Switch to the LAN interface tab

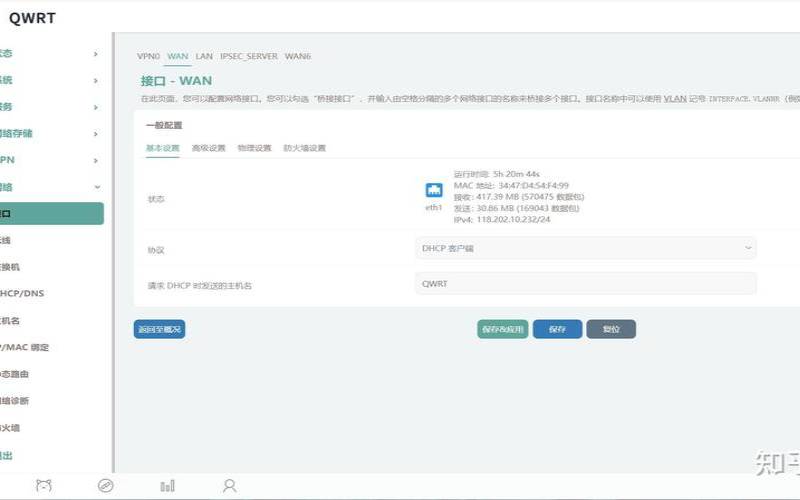204,56
